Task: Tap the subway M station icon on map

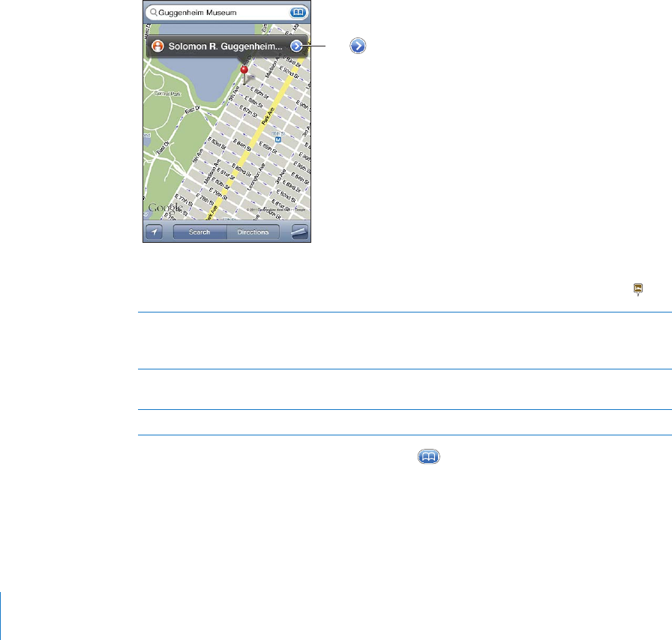Action: pyautogui.click(x=278, y=139)
